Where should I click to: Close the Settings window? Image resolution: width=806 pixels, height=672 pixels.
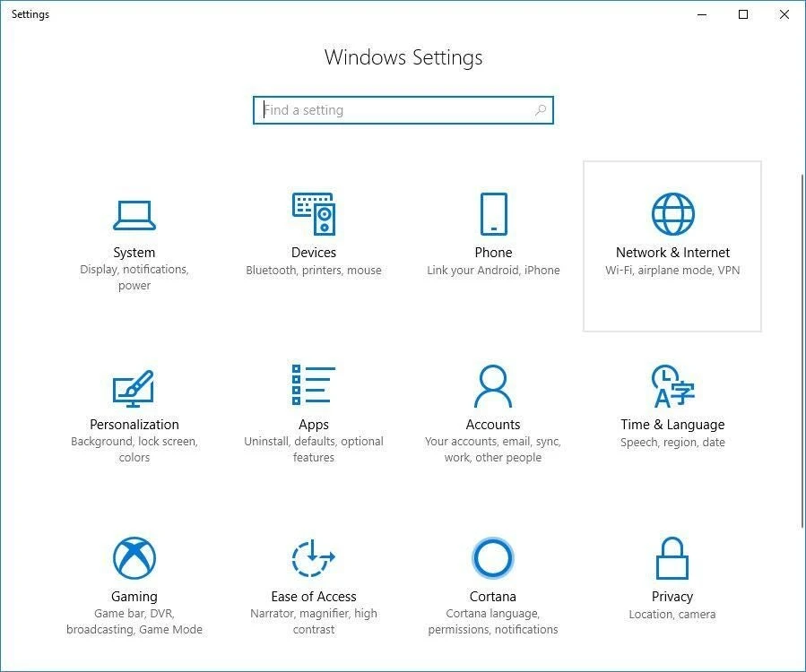pyautogui.click(x=784, y=14)
